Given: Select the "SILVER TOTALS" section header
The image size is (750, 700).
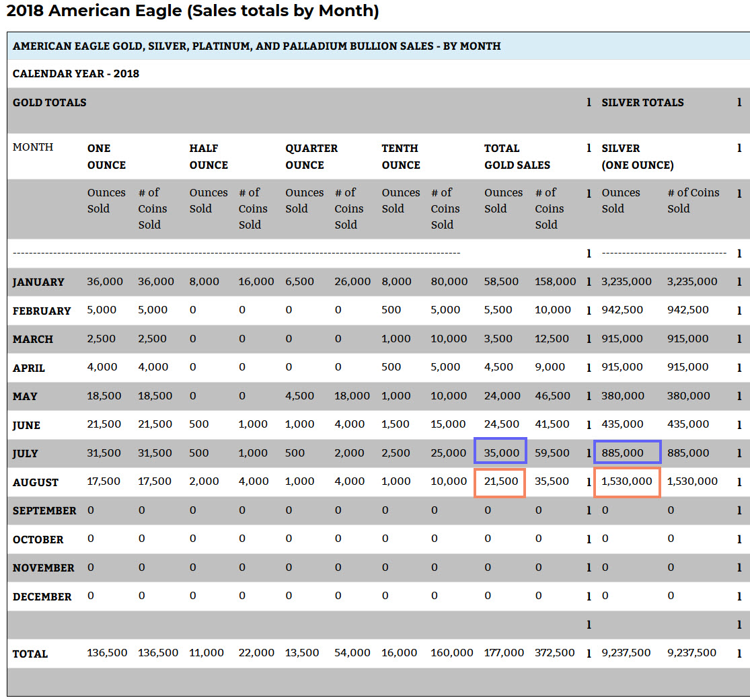Looking at the screenshot, I should point(643,102).
